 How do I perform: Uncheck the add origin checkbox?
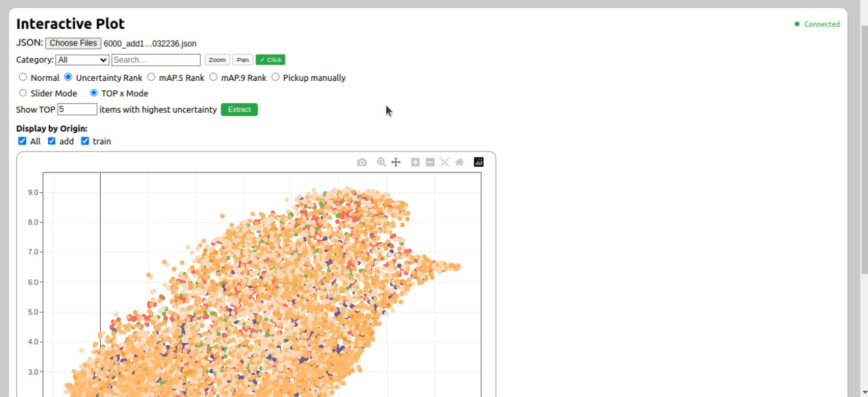(52, 141)
